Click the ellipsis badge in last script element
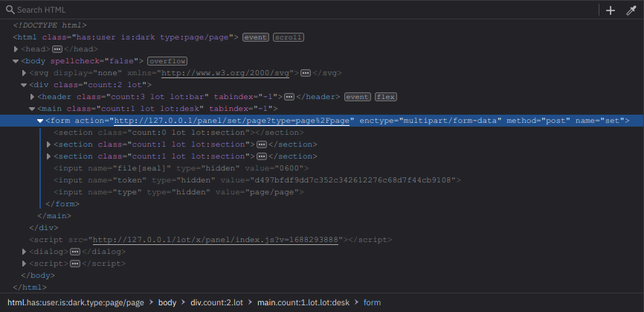 click(75, 264)
